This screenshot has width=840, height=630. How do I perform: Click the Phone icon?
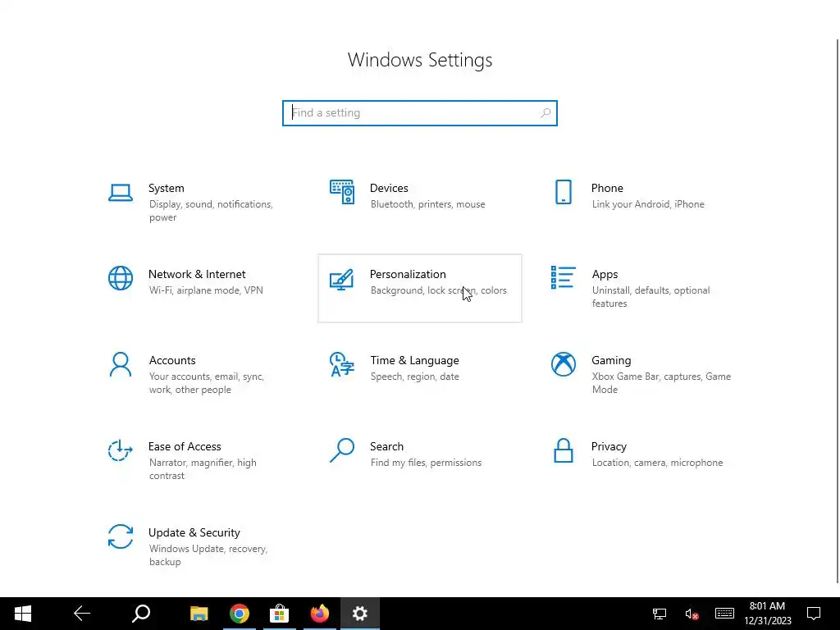(563, 192)
